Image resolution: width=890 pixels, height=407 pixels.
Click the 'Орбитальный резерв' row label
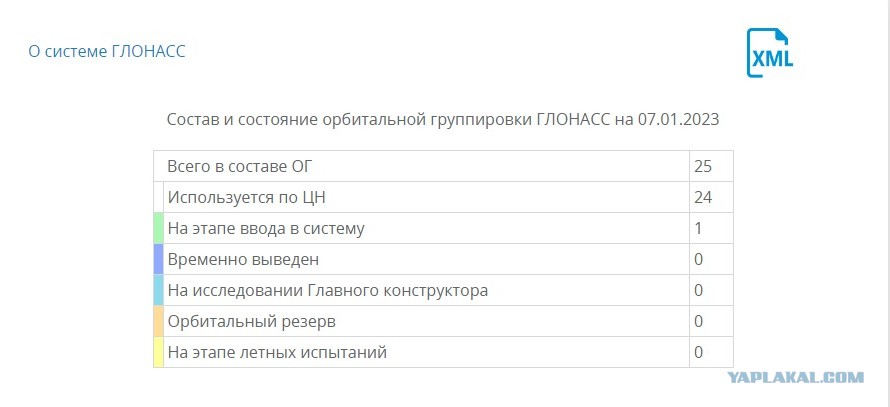coord(251,322)
